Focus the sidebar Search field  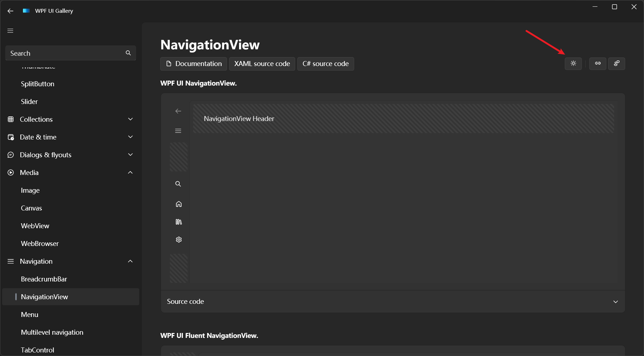pyautogui.click(x=71, y=53)
